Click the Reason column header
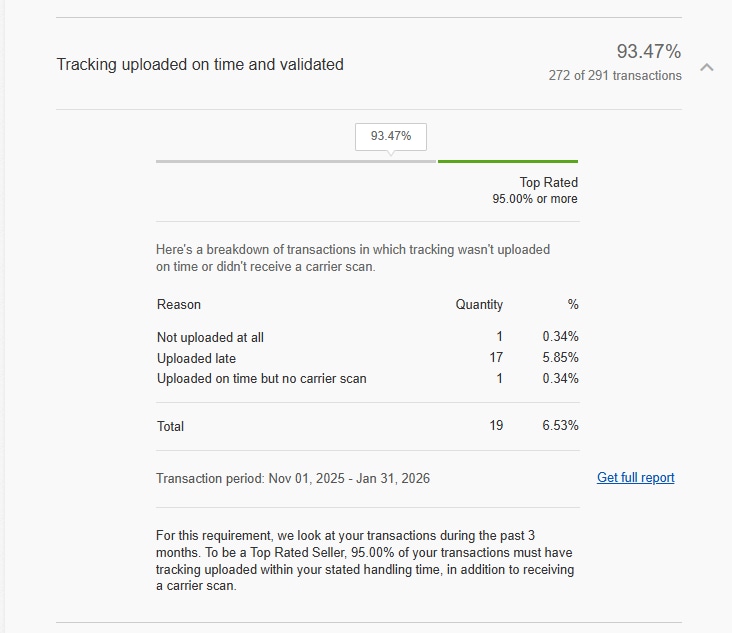Screen dimensions: 732x633 pyautogui.click(x=179, y=304)
